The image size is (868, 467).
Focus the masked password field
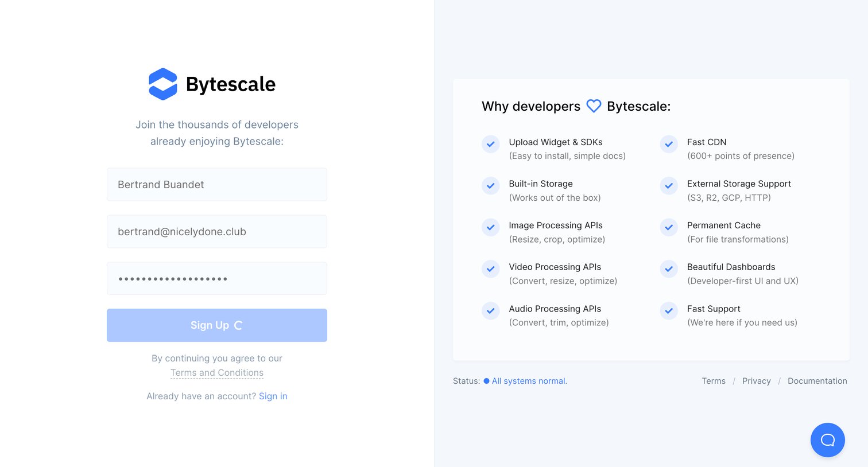217,278
